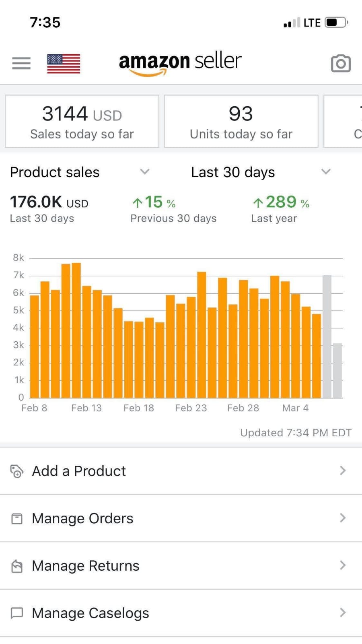Tap the Add a Product tag icon
This screenshot has height=644, width=362.
[x=16, y=471]
